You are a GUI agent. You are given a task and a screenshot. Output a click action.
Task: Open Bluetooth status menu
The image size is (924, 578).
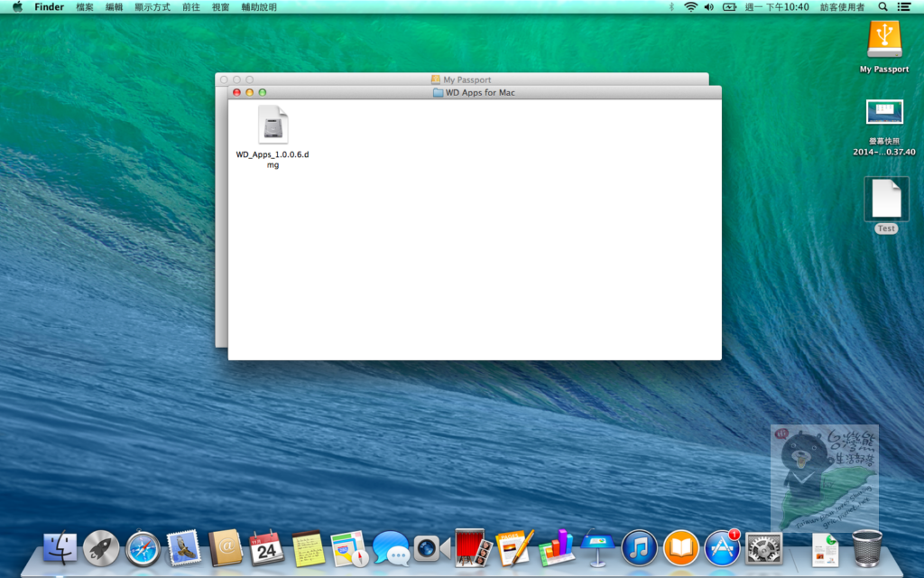pos(670,7)
